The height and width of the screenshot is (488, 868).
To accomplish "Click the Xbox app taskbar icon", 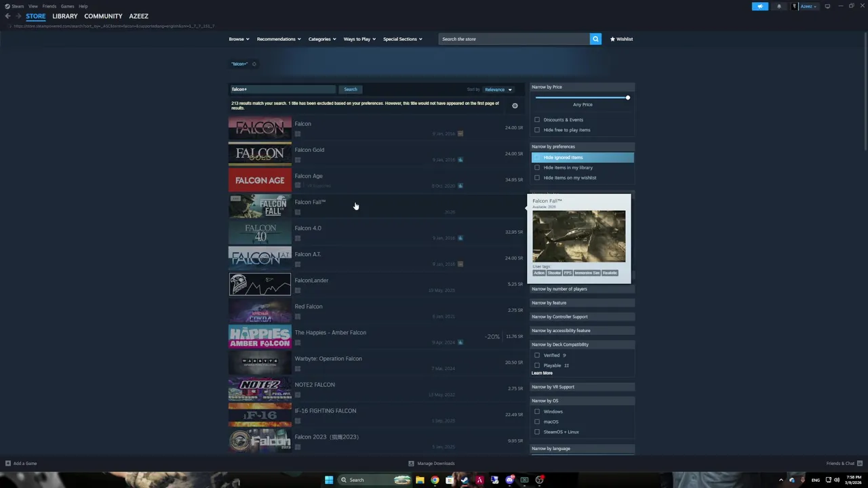I will coord(524,480).
